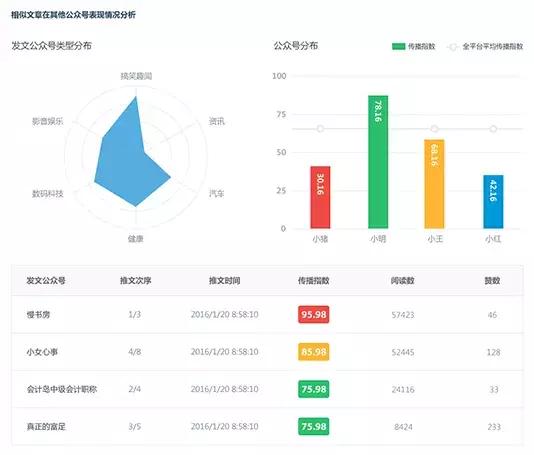This screenshot has width=534, height=455.
Task: Click the y-axis value 100
Action: [x=279, y=76]
